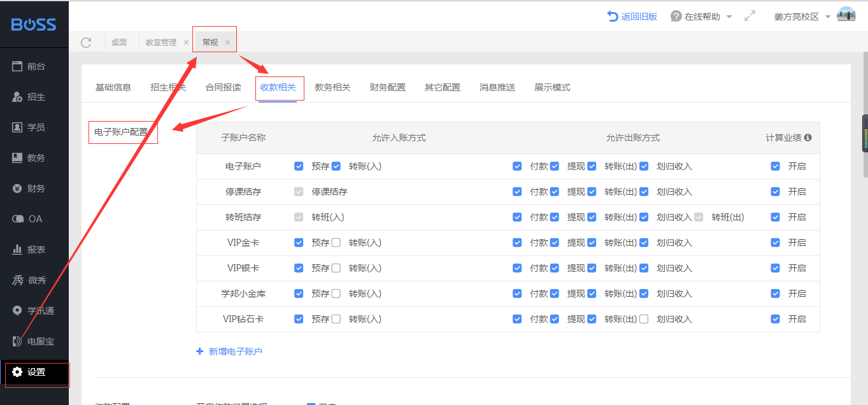Click the 子账户名称 column header

(243, 138)
